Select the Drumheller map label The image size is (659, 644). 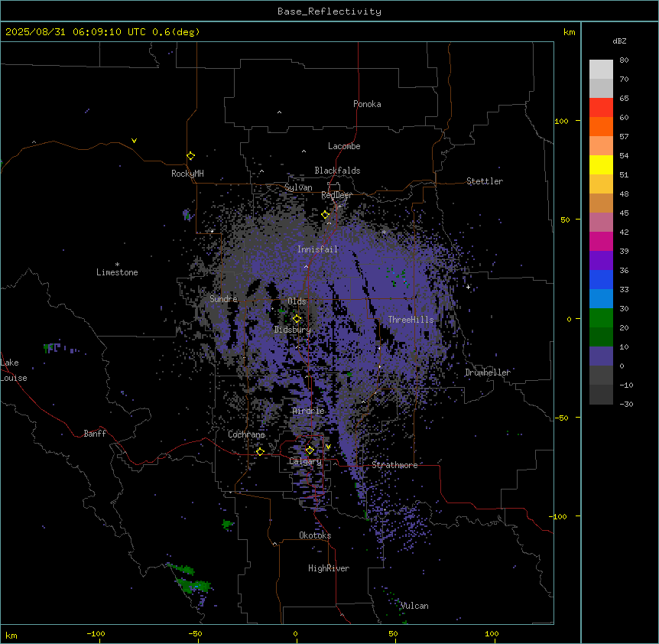[x=488, y=372]
